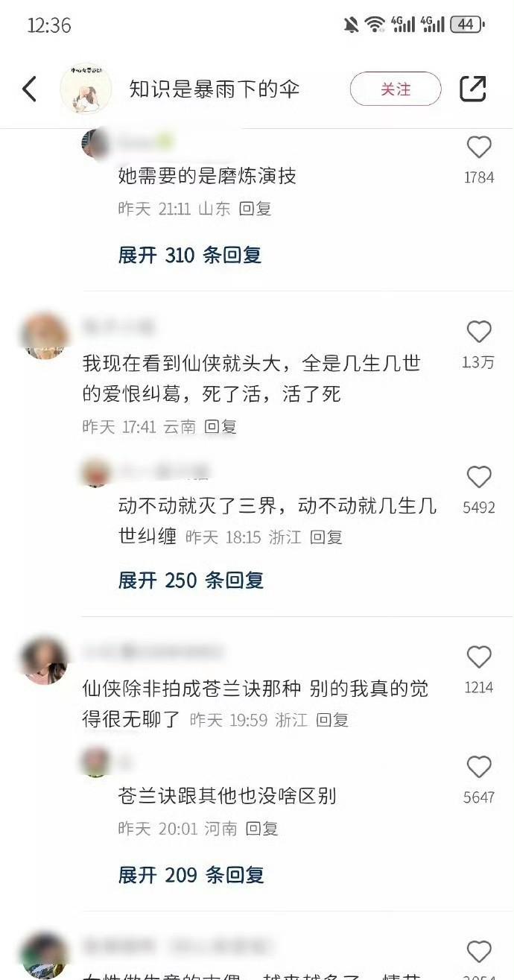Open the author name 知识是暴雨下的伞
The height and width of the screenshot is (980, 514).
(x=215, y=89)
